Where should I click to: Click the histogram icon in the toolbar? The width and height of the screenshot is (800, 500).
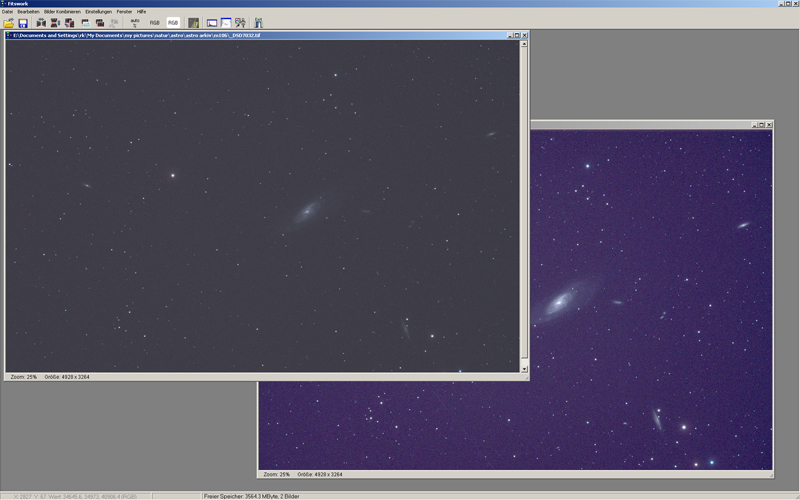[193, 22]
